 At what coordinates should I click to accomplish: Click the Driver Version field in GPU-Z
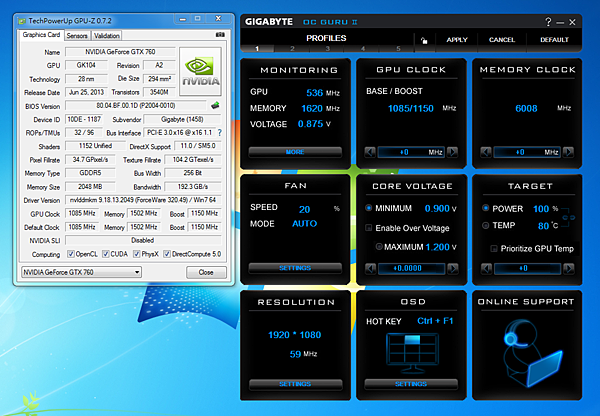[143, 200]
